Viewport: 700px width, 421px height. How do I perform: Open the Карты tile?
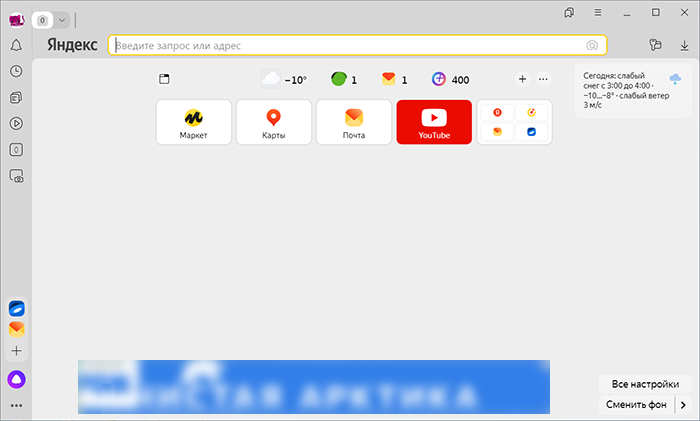click(274, 122)
